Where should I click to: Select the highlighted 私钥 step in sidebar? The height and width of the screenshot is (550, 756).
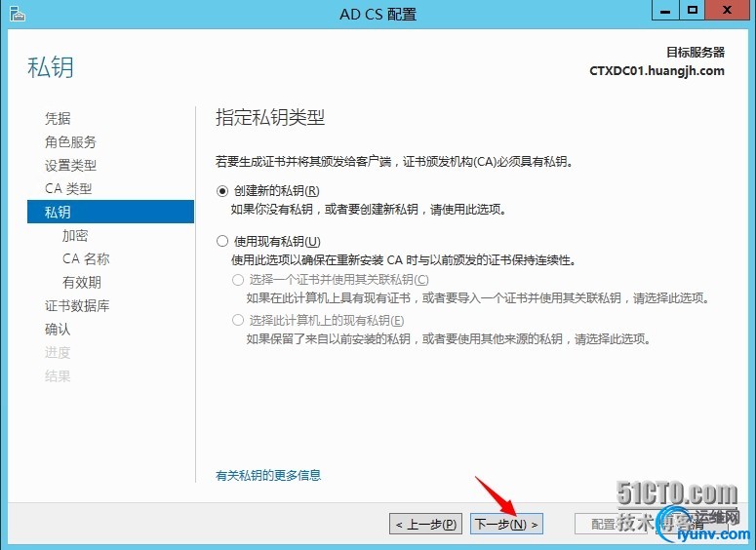(110, 212)
